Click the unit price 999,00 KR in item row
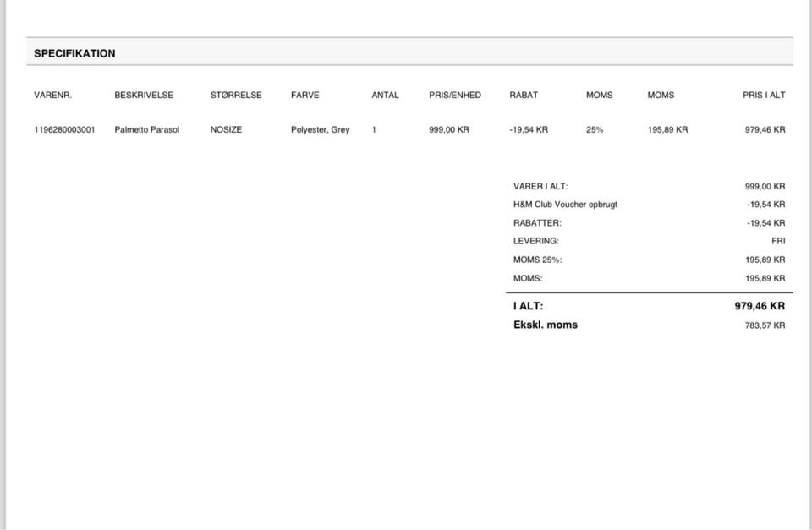Screen dimensions: 812x530 pos(449,130)
